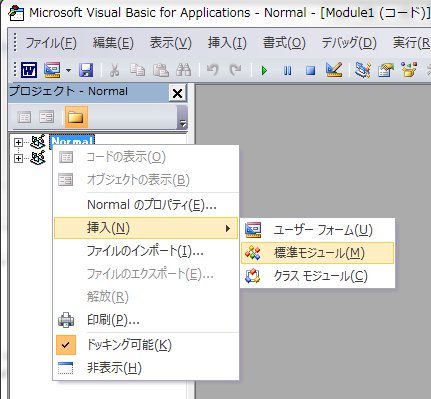Click printer icon beside 印刷(P)
431x399 pixels.
pyautogui.click(x=66, y=320)
